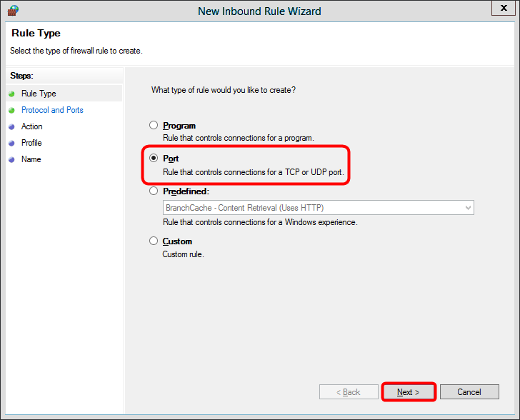The image size is (520, 420).
Task: Open the BranchCache predefined rule dropdown
Action: click(x=313, y=208)
